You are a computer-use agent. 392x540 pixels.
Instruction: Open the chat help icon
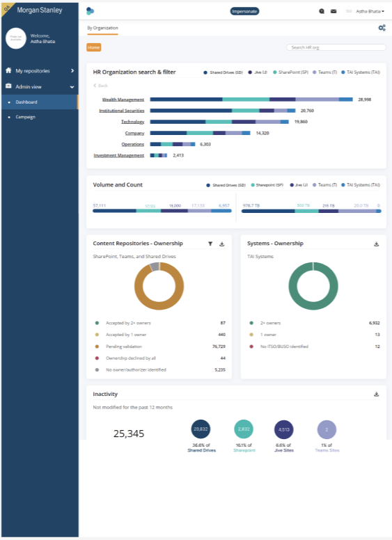(322, 11)
